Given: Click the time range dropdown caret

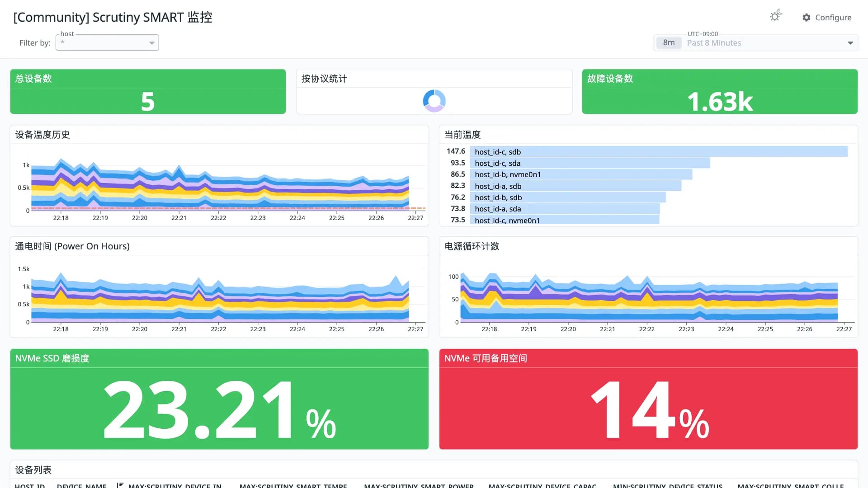Looking at the screenshot, I should tap(850, 43).
